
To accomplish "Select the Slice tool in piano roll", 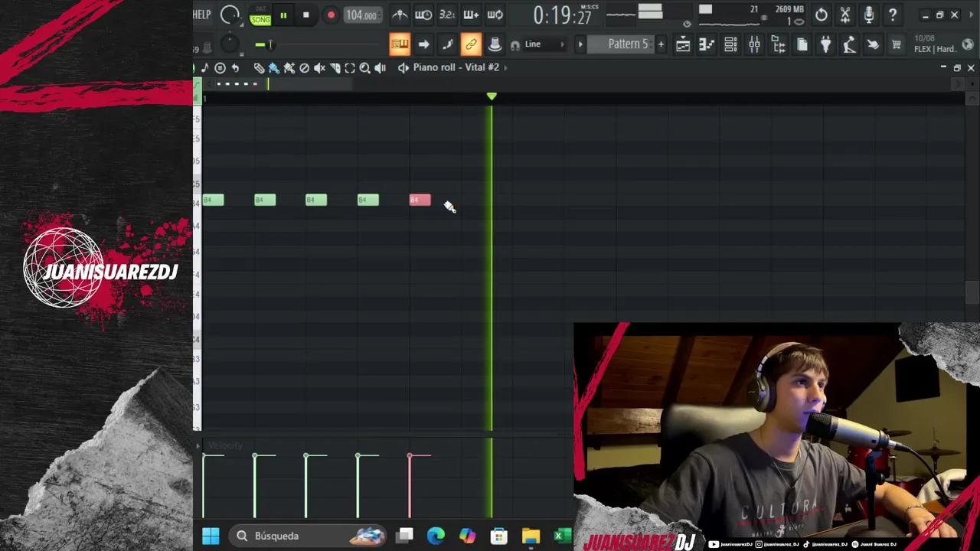I will [335, 67].
